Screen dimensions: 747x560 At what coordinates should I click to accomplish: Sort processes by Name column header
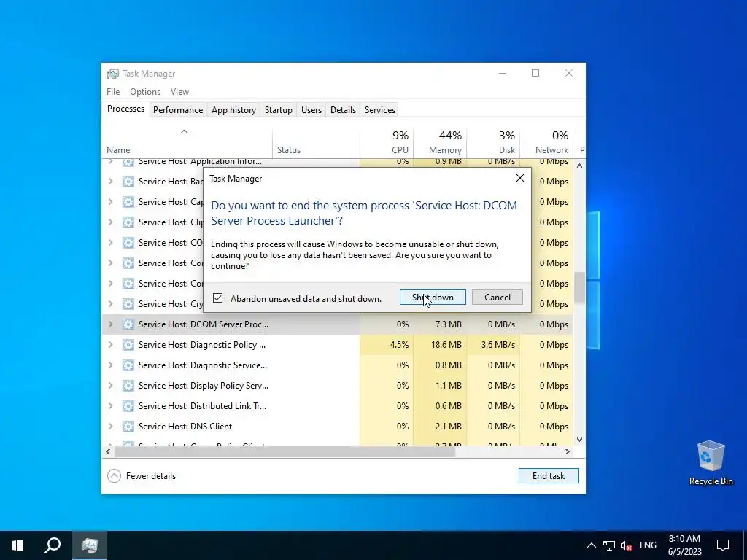(187, 142)
